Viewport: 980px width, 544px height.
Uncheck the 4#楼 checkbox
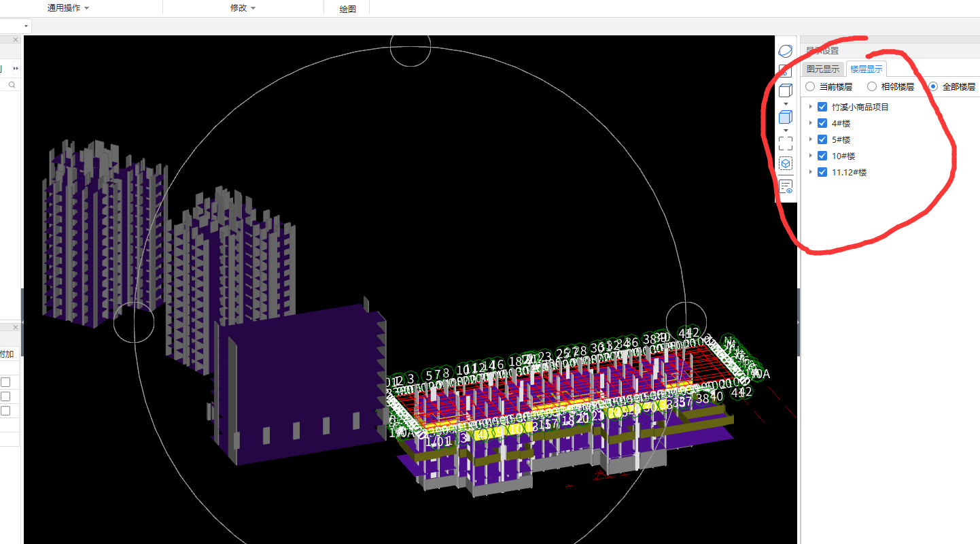(x=822, y=123)
